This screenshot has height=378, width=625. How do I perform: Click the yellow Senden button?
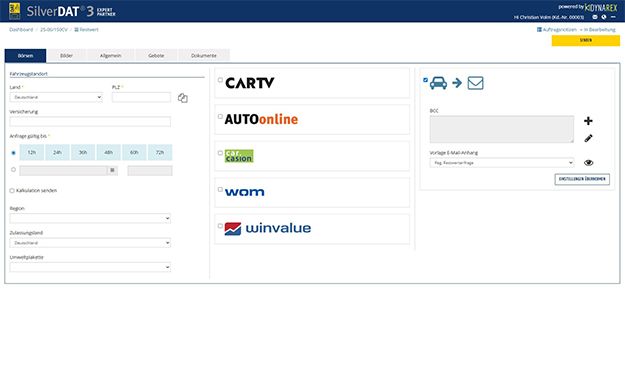(586, 41)
